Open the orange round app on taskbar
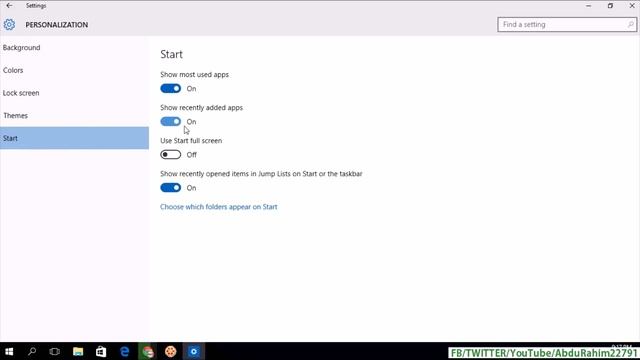 coord(171,351)
